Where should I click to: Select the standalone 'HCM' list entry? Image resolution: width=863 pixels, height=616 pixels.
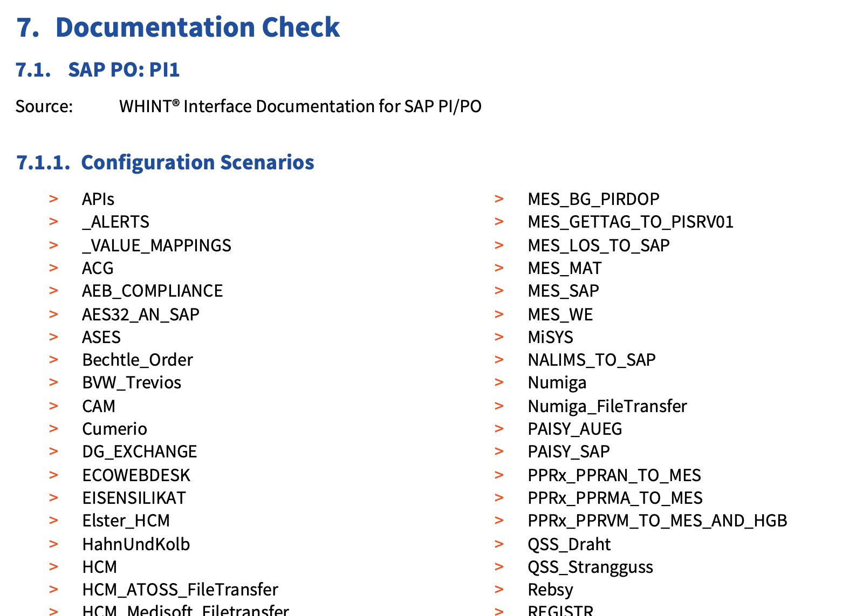pyautogui.click(x=99, y=567)
